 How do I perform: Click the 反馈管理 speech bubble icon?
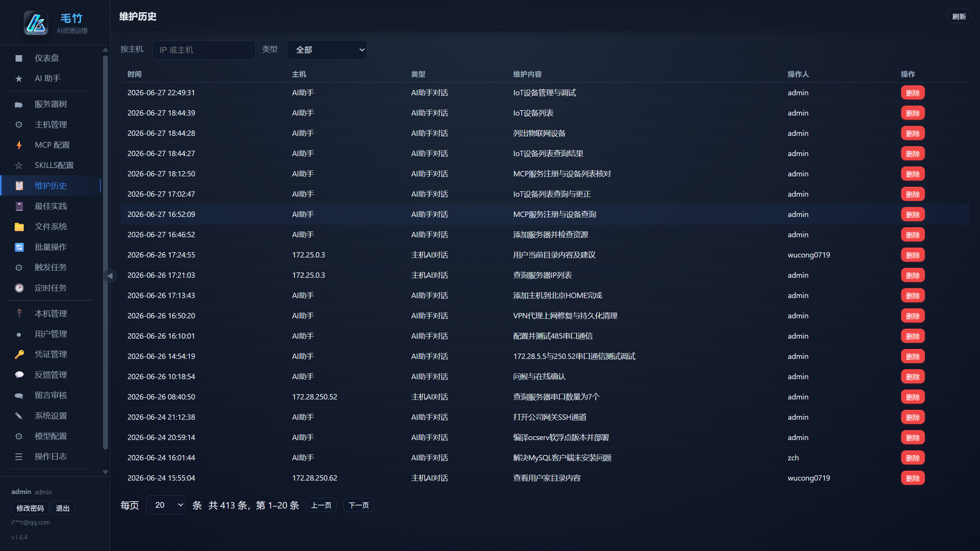19,375
